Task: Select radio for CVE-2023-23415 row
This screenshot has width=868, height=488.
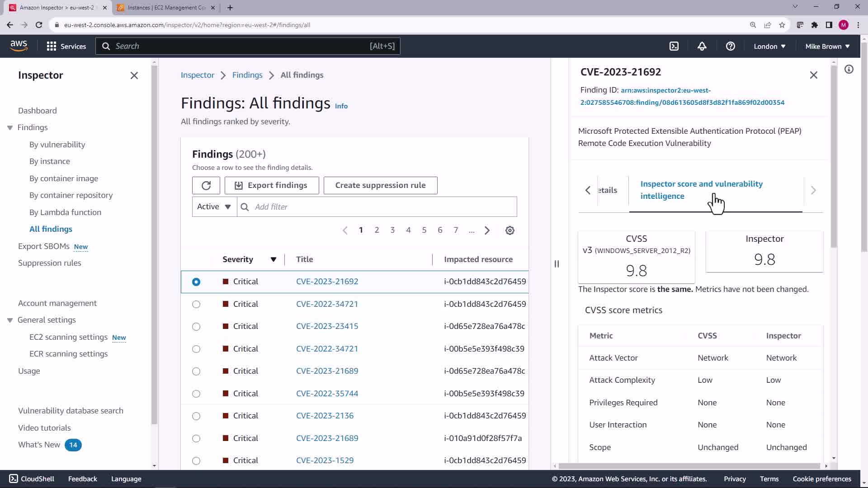Action: click(x=196, y=327)
